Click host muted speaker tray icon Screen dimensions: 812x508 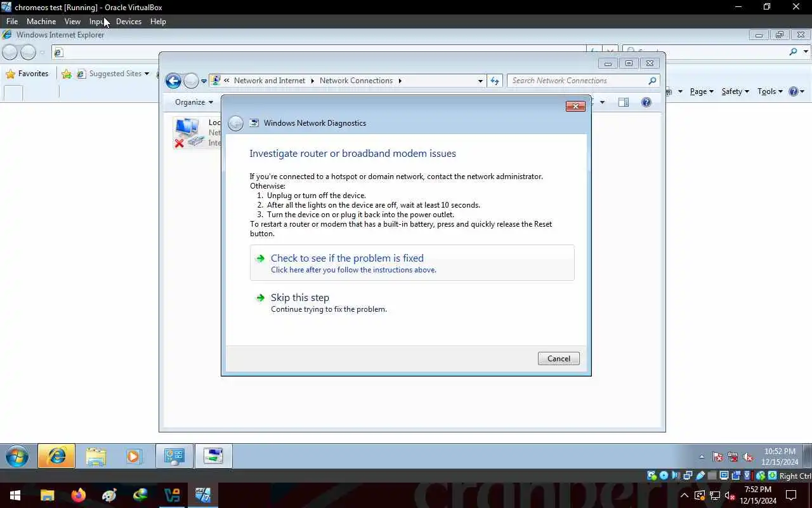730,495
